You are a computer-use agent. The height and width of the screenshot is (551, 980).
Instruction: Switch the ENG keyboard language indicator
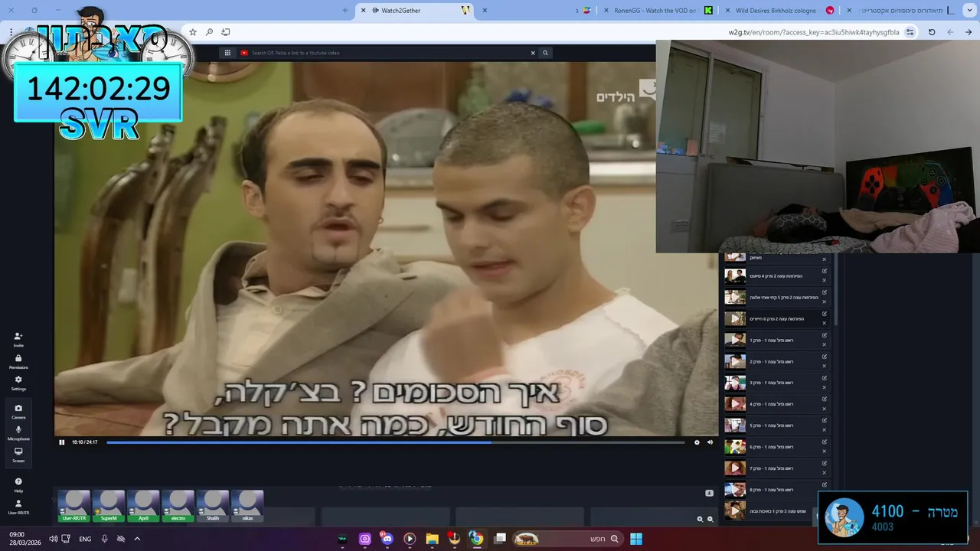[x=85, y=539]
